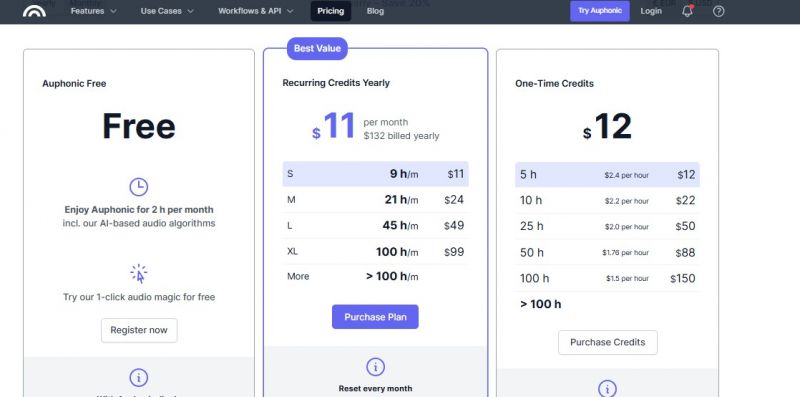Viewport: 800px width, 397px height.
Task: Click the Purchase Credits button
Action: click(608, 342)
